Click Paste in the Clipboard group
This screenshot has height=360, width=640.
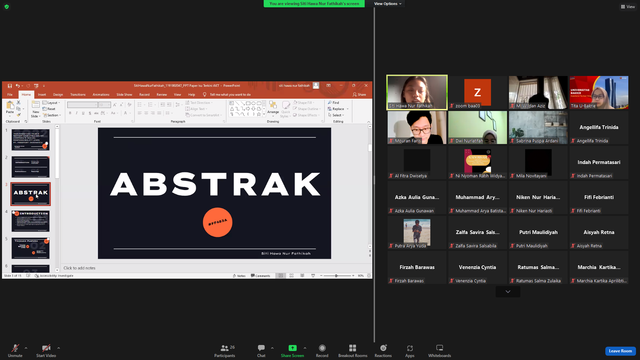(x=10, y=107)
